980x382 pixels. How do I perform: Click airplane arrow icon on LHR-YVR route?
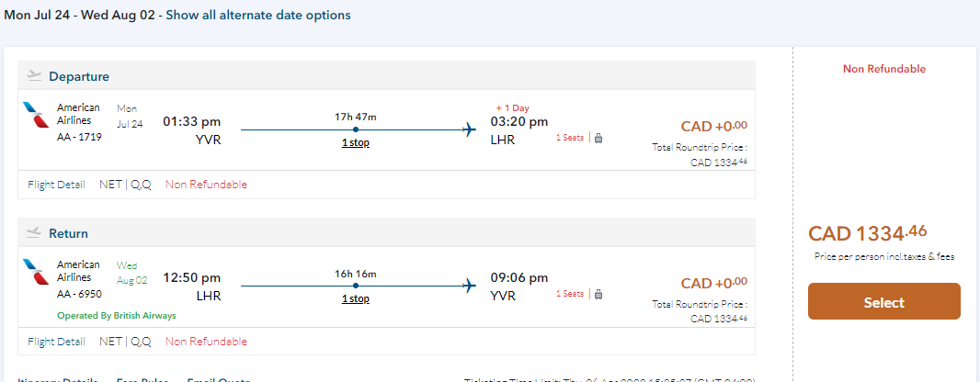(x=470, y=286)
